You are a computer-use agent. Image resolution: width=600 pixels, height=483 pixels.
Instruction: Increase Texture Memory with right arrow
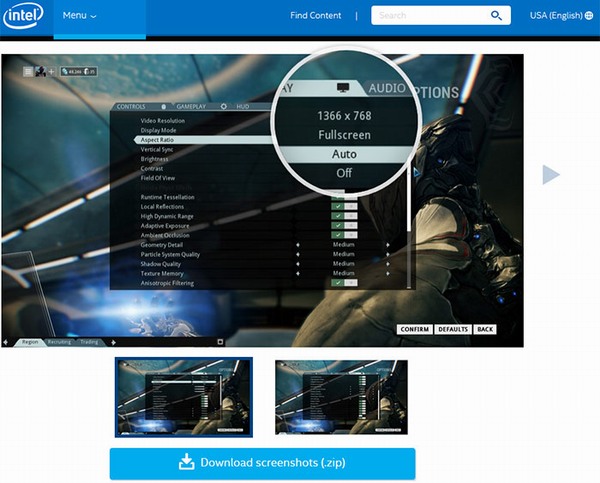[388, 273]
